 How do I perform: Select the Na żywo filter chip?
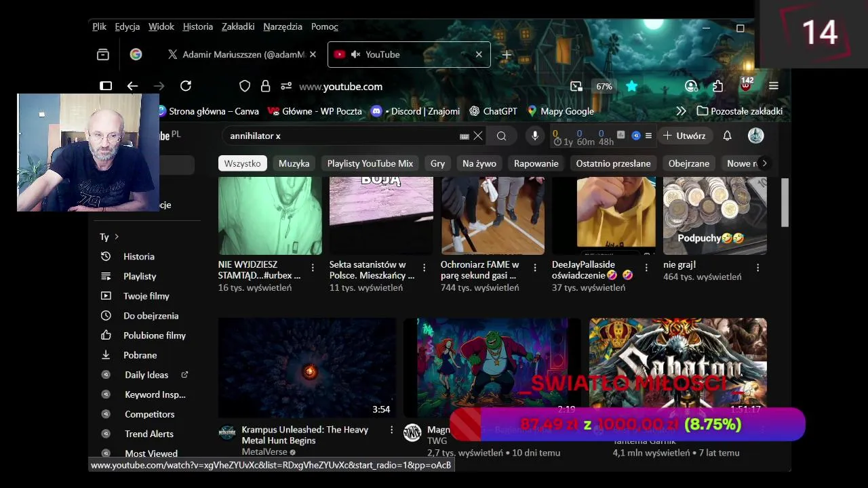(479, 163)
